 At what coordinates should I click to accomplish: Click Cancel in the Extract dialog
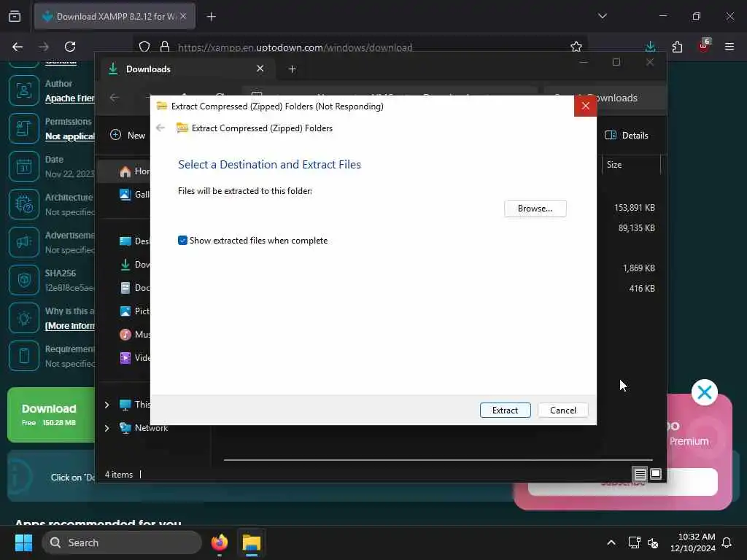562,410
